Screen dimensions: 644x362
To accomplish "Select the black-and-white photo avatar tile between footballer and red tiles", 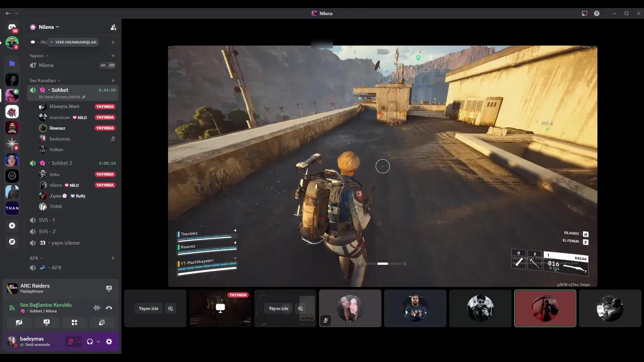I will tap(480, 308).
